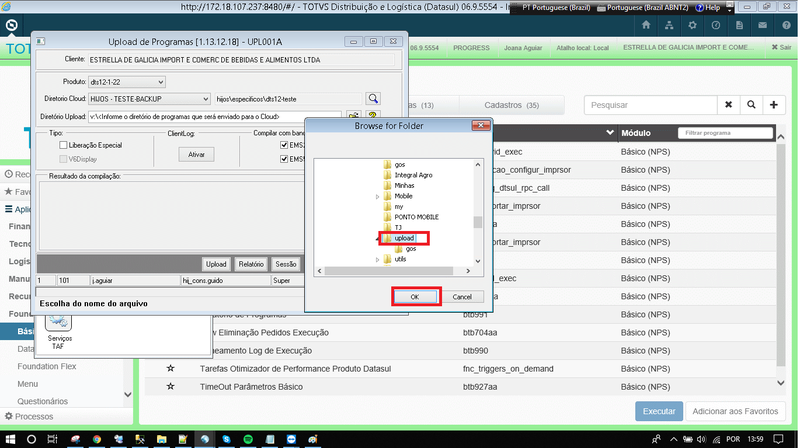Click the TOTVS round logo icon top-left

11,25
